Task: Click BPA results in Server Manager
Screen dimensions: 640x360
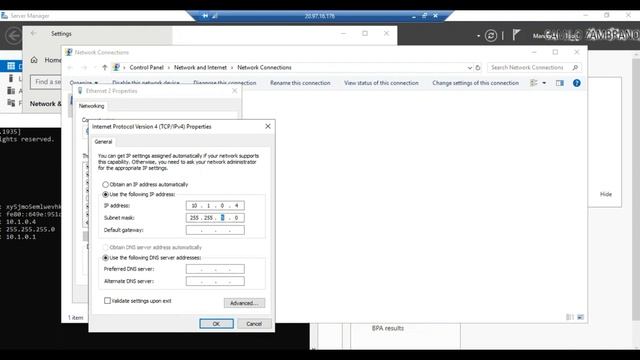Action: 387,328
